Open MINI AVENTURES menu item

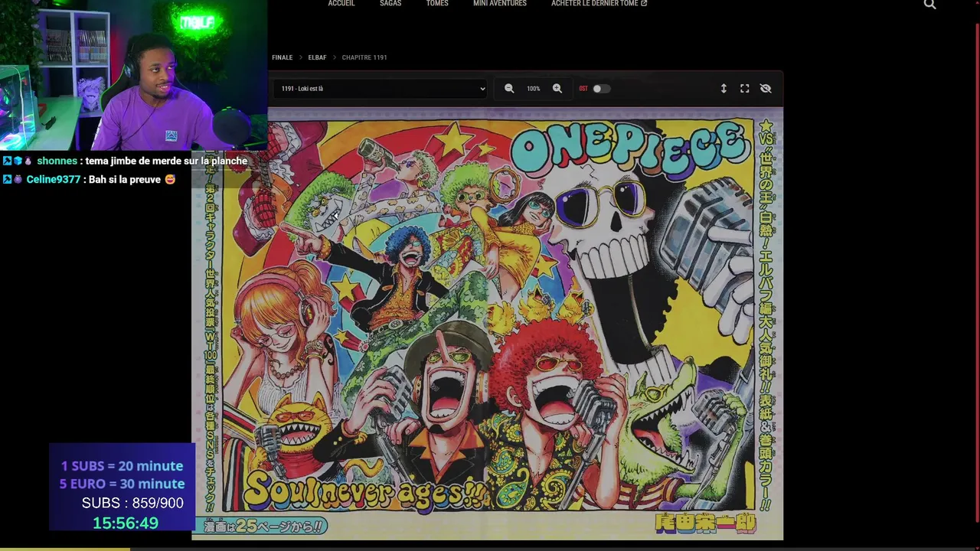(x=500, y=4)
